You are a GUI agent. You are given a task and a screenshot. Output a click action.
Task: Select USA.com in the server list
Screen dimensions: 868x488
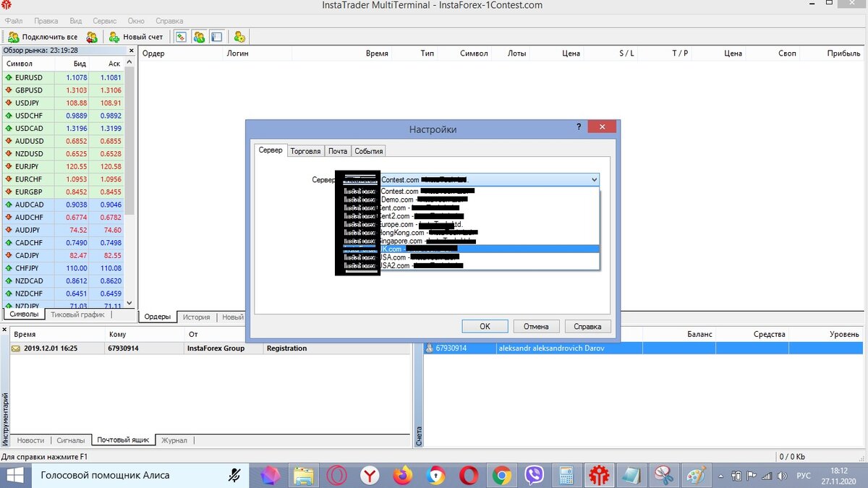pyautogui.click(x=468, y=257)
